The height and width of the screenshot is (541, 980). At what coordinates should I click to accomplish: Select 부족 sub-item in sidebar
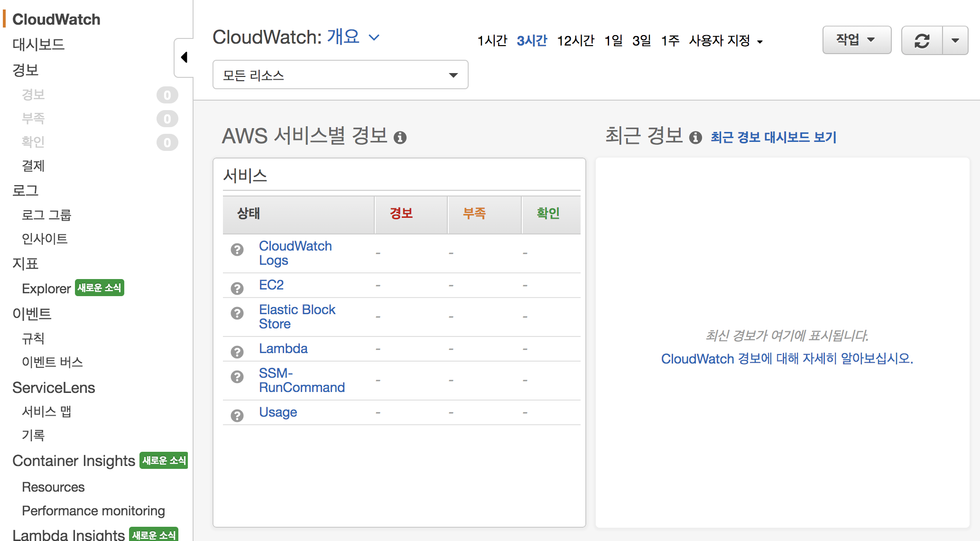pos(33,118)
